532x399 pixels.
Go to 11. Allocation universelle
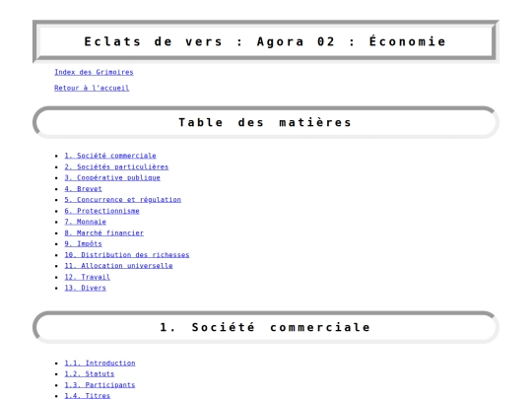118,266
